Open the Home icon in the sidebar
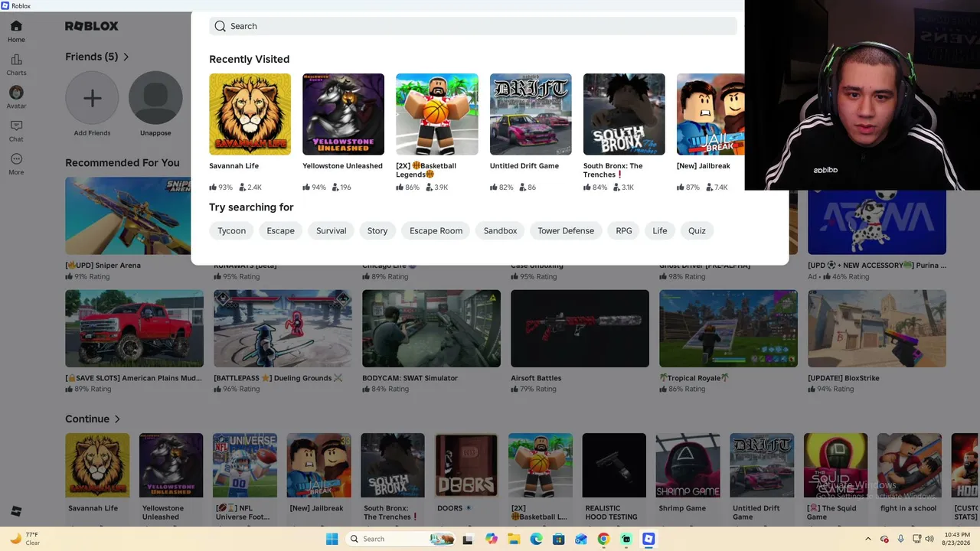This screenshot has width=980, height=551. [x=16, y=26]
